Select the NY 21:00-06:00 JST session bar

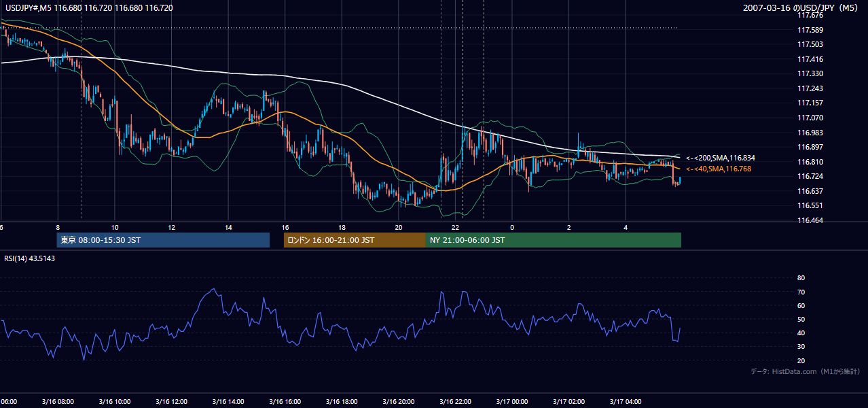(554, 240)
